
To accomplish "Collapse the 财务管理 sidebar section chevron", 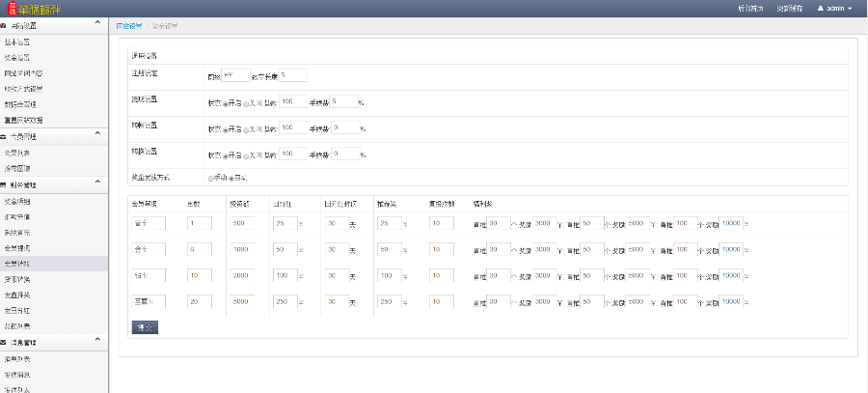I will point(97,182).
